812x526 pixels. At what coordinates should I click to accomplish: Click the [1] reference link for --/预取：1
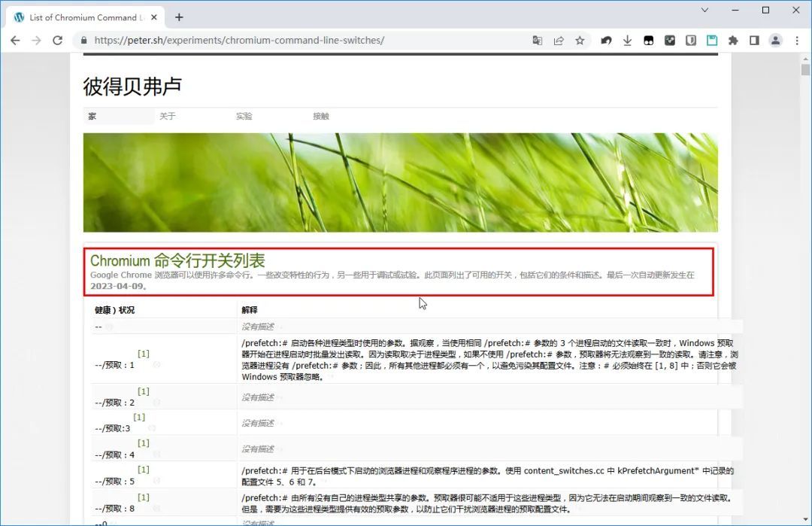[143, 354]
